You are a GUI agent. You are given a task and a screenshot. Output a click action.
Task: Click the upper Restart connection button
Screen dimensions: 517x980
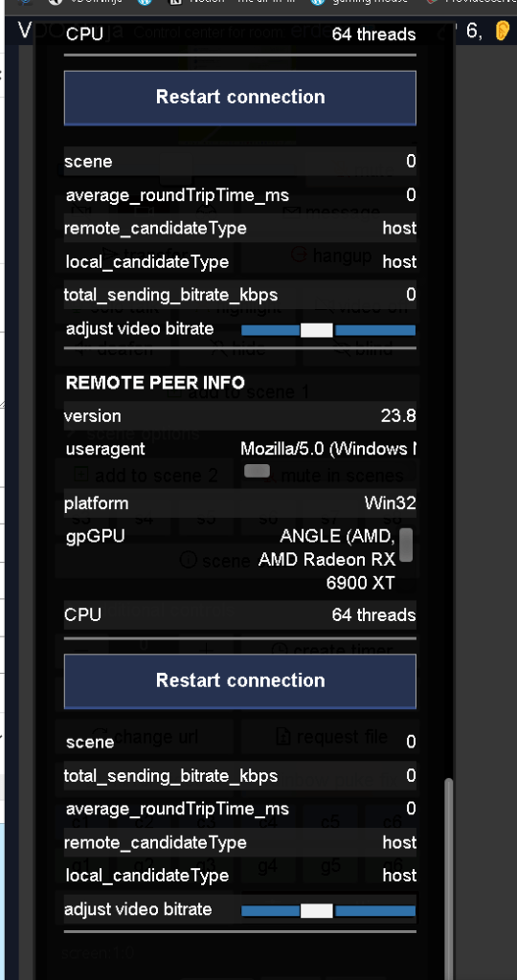click(x=240, y=98)
